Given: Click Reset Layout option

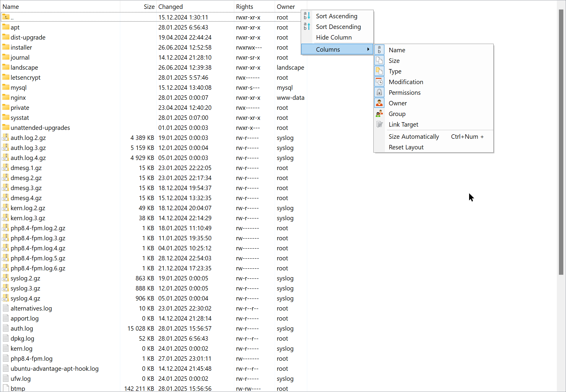Looking at the screenshot, I should click(406, 147).
